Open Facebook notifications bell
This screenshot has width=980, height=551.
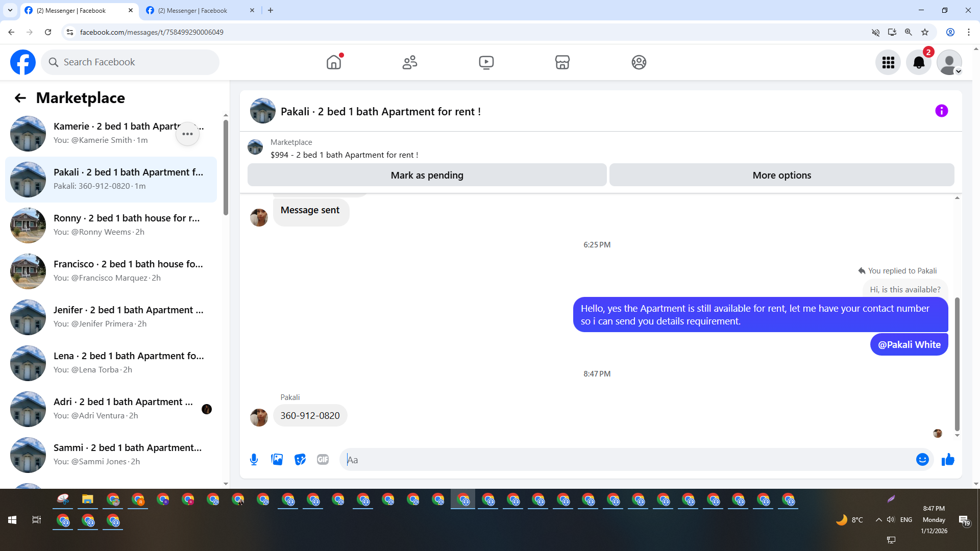918,62
